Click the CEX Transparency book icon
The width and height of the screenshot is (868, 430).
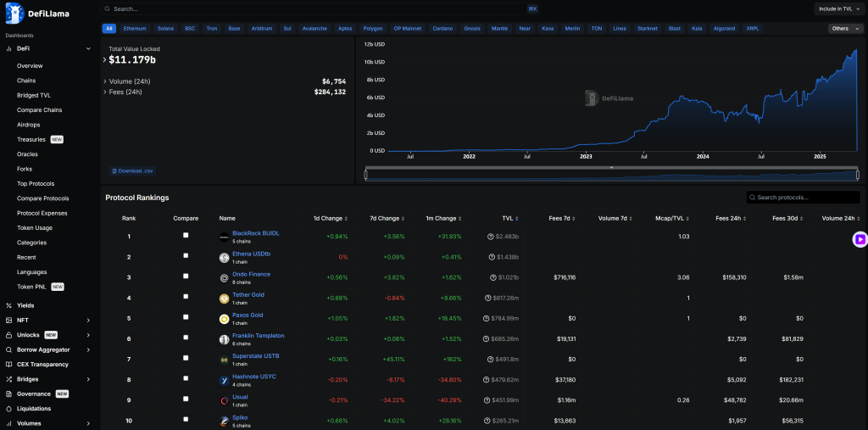(x=8, y=365)
